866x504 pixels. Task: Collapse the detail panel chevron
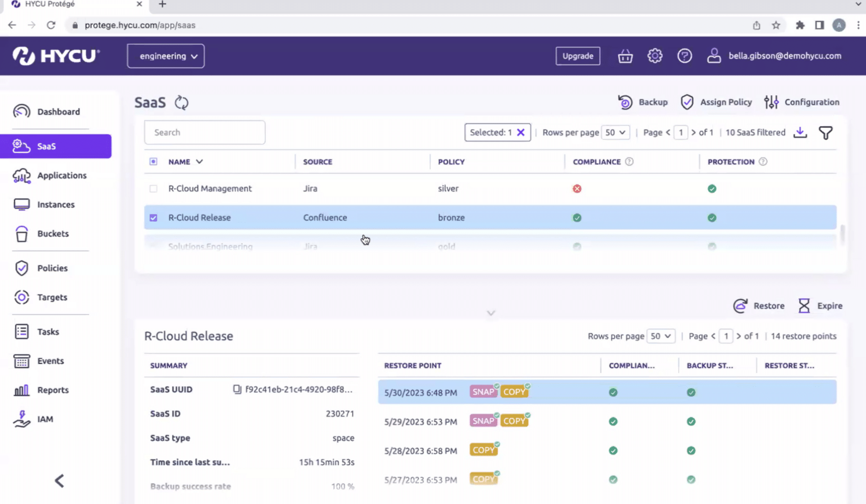point(491,313)
